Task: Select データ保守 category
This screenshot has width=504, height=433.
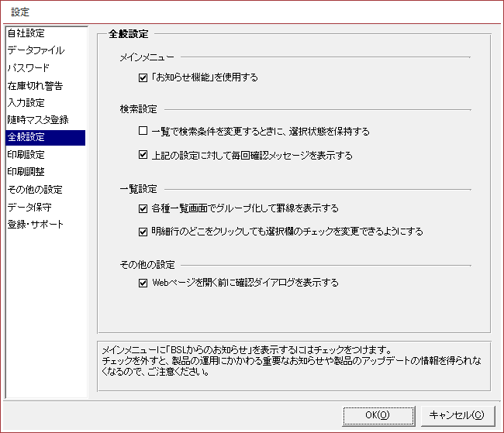Action: [x=29, y=207]
